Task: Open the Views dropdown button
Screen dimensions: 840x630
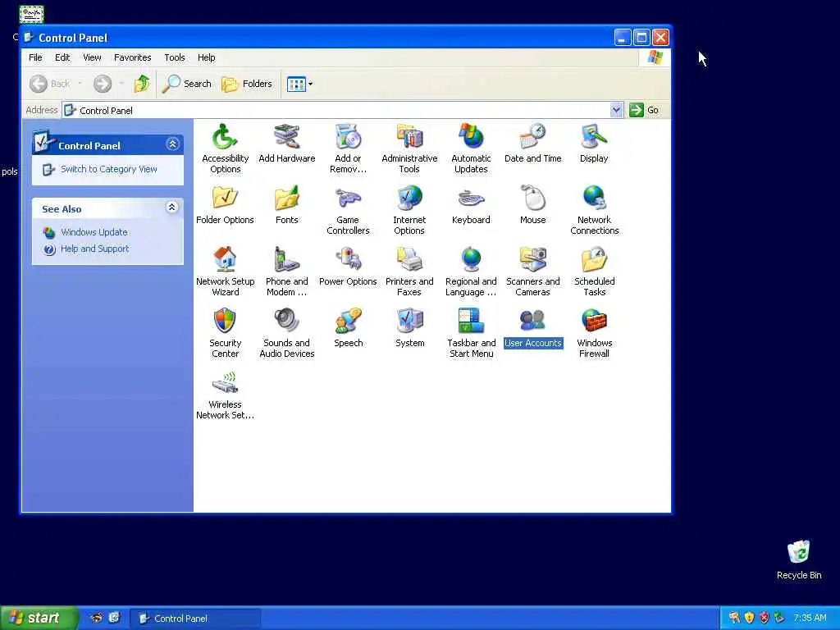Action: point(299,84)
